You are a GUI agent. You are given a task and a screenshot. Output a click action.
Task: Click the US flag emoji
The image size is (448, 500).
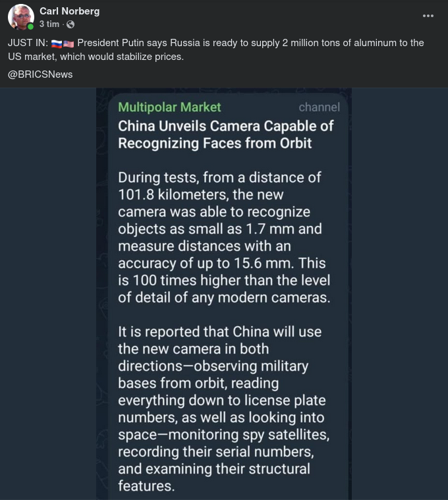69,43
